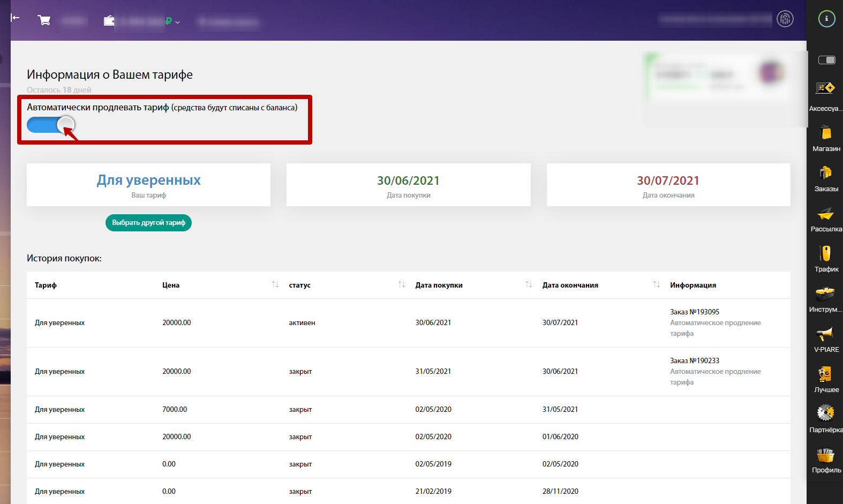Click end date 28/11/2020 cell
Screen dimensions: 843x504
click(x=560, y=491)
